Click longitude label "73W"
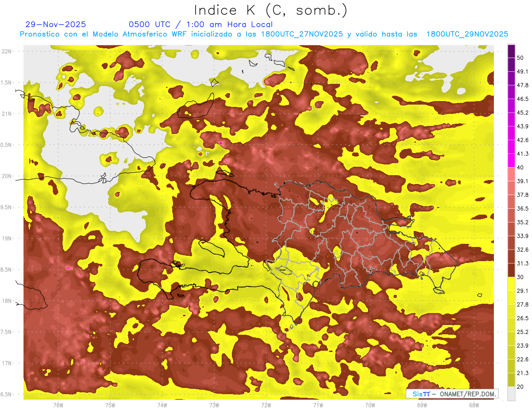 coord(214,405)
